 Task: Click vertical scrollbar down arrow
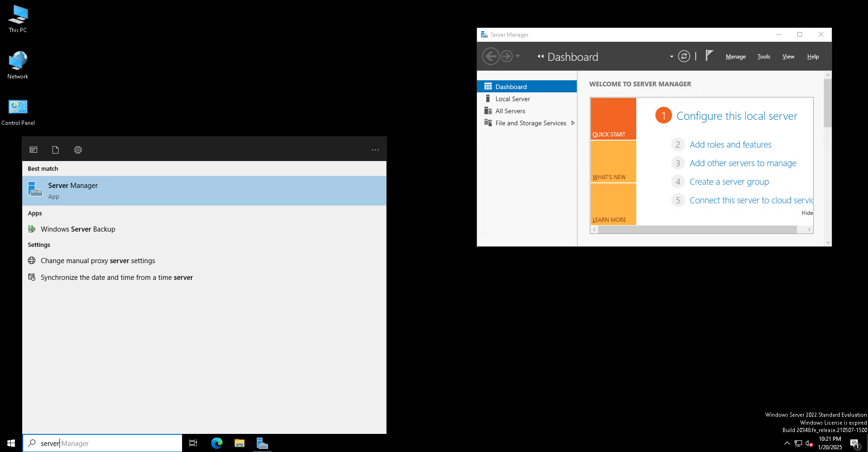828,242
